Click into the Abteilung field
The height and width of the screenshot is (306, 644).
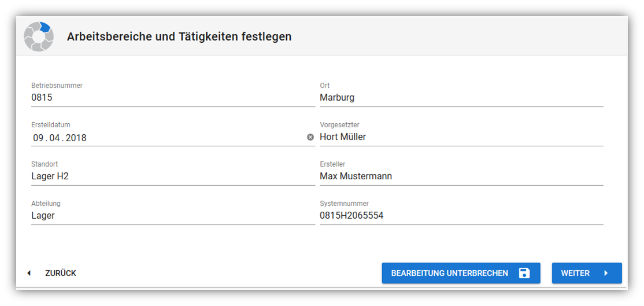click(172, 216)
